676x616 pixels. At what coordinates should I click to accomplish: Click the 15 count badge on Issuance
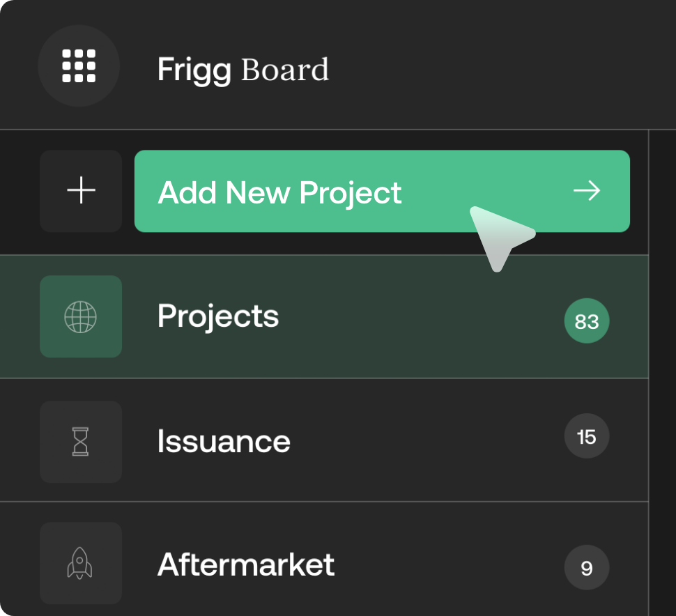(x=587, y=437)
